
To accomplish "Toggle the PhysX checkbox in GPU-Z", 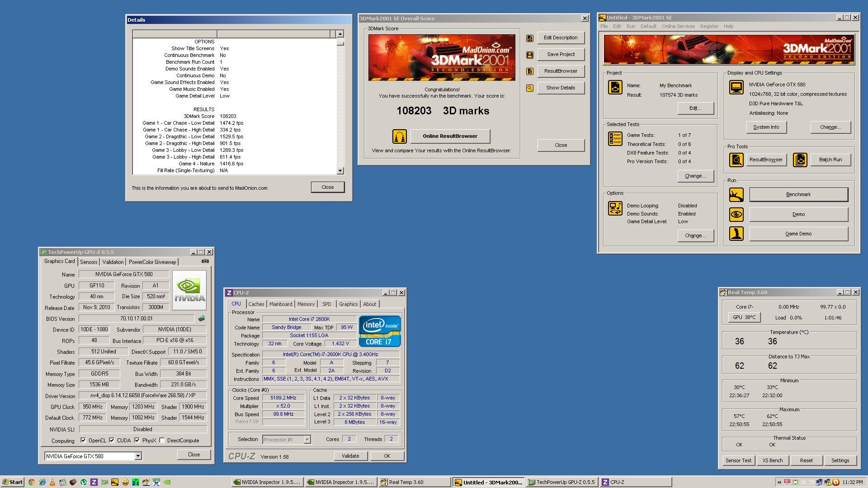I will pyautogui.click(x=137, y=440).
